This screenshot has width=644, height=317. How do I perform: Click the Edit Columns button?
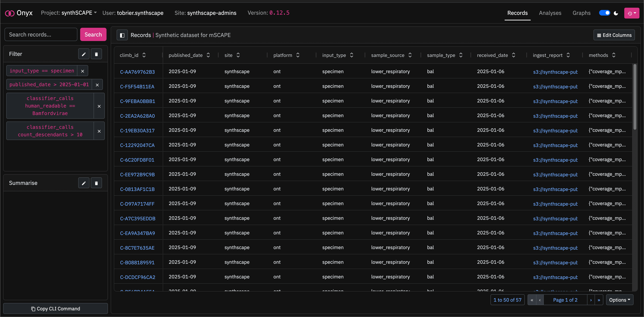tap(614, 35)
